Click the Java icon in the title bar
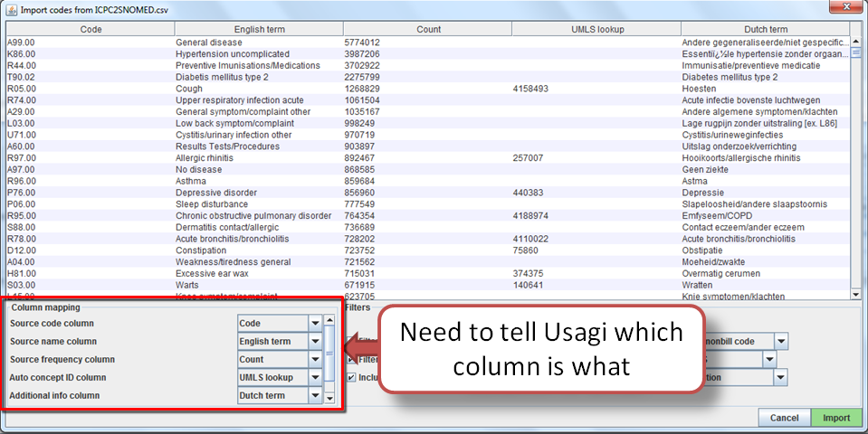Viewport: 868px width, 434px height. point(11,8)
